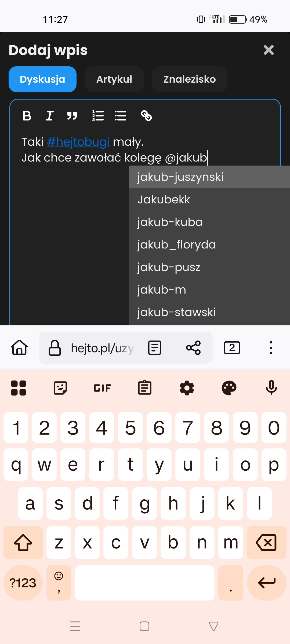Select jakub-juszynski from mention suggestions
Screen dimensions: 290x644
209,177
